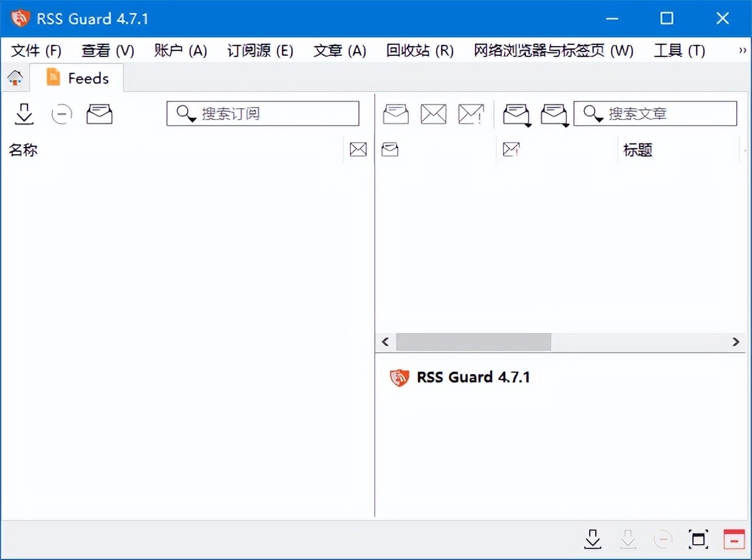Expand hidden menus with the » chevron
752x560 pixels.
[742, 50]
